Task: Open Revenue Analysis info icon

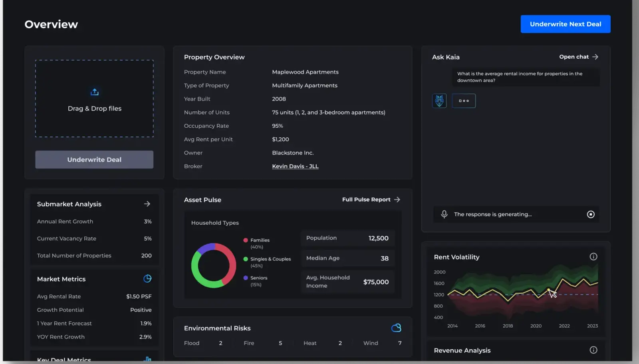Action: (x=593, y=350)
